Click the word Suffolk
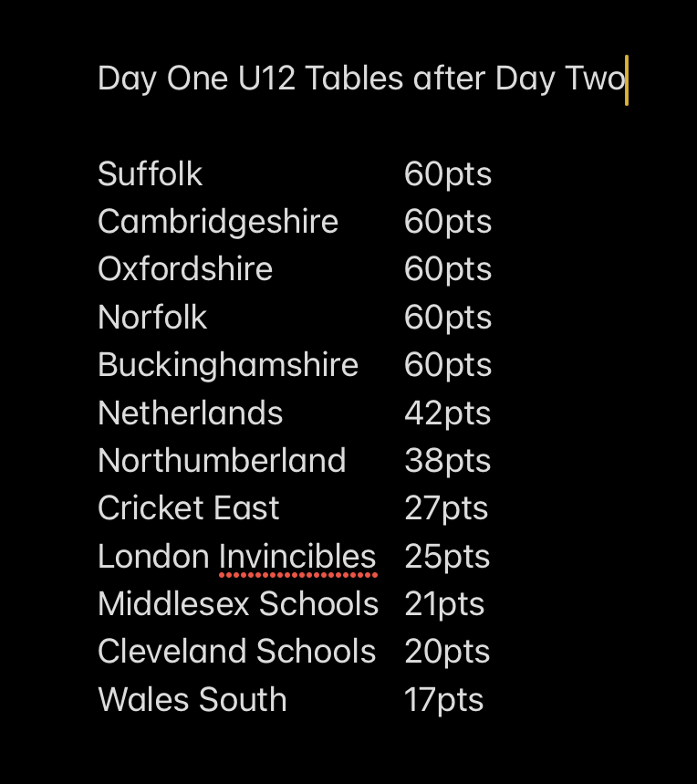The height and width of the screenshot is (784, 697). click(150, 174)
